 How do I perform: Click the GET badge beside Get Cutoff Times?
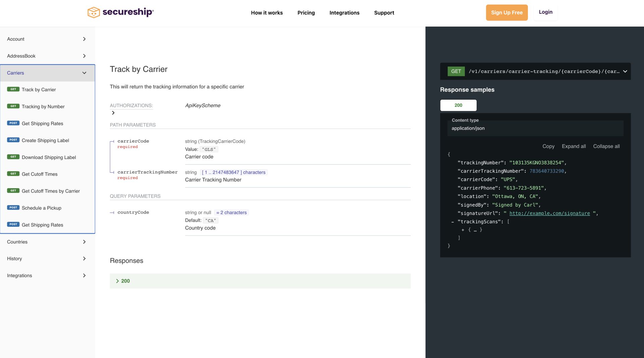click(x=13, y=173)
